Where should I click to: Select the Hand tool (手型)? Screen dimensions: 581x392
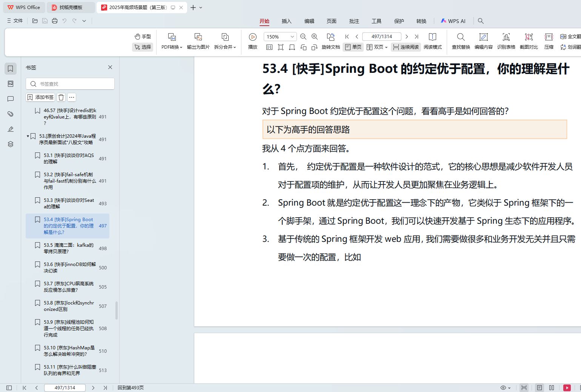[143, 37]
